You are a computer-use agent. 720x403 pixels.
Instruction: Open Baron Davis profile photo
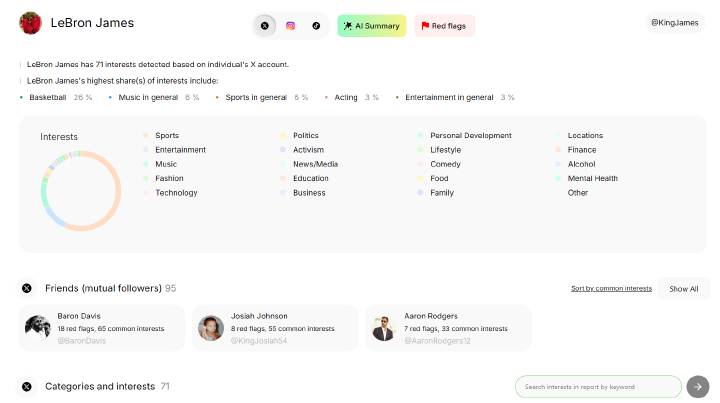pyautogui.click(x=38, y=328)
